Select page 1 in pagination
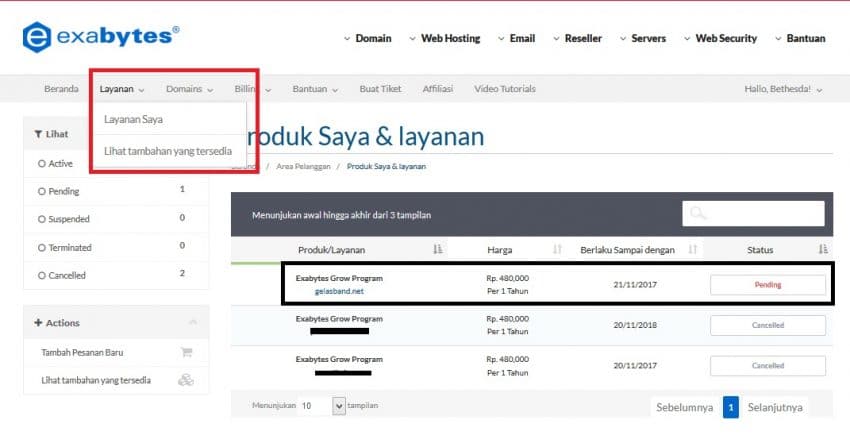The image size is (850, 439). pos(730,407)
